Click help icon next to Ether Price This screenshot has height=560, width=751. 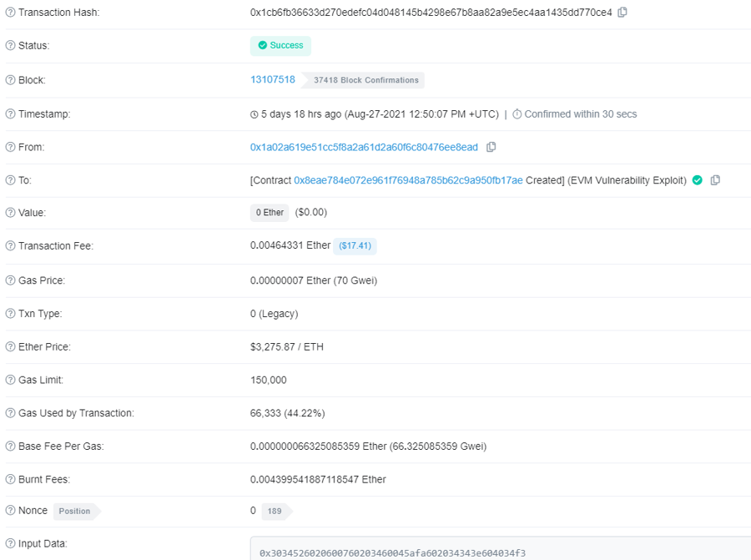11,346
